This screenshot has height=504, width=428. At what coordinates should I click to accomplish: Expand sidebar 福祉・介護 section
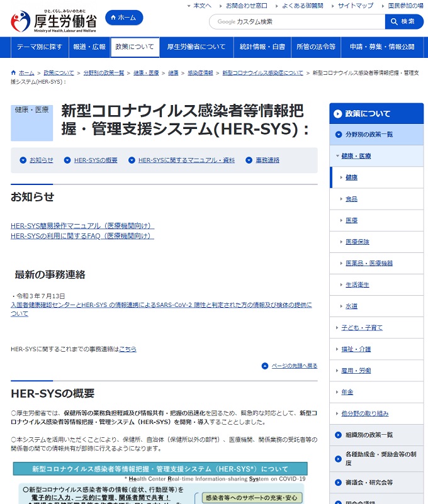pos(376,349)
